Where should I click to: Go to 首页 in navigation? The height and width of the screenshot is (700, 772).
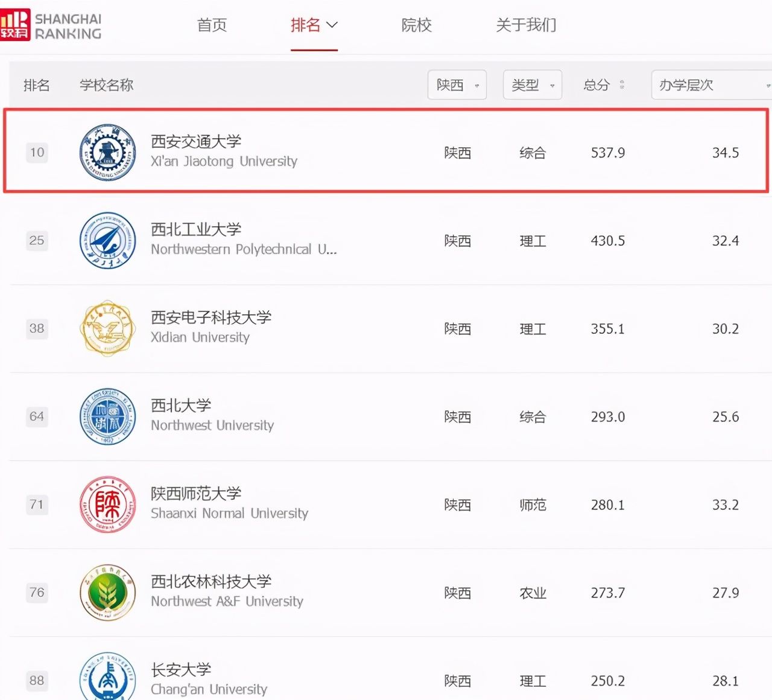click(x=212, y=25)
